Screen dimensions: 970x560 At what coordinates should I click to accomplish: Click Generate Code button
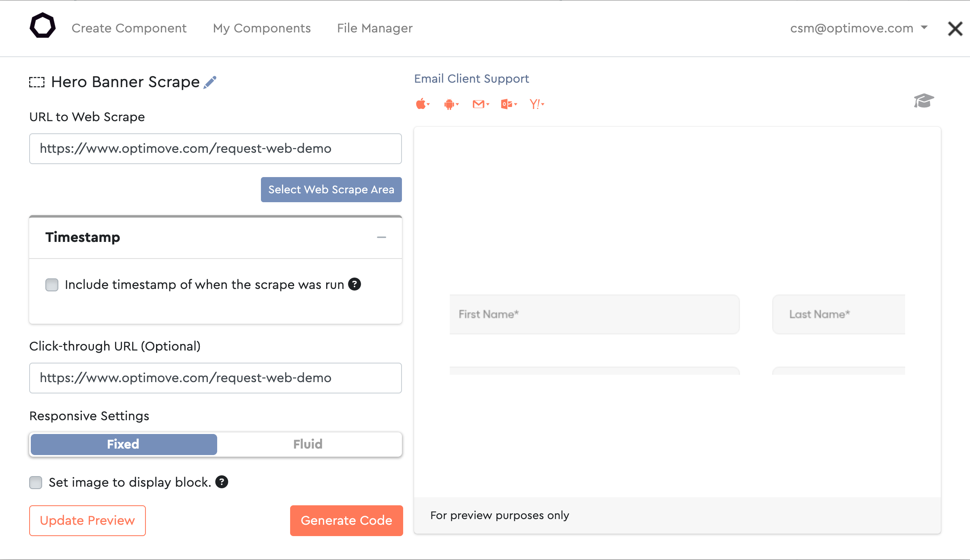[x=346, y=520]
